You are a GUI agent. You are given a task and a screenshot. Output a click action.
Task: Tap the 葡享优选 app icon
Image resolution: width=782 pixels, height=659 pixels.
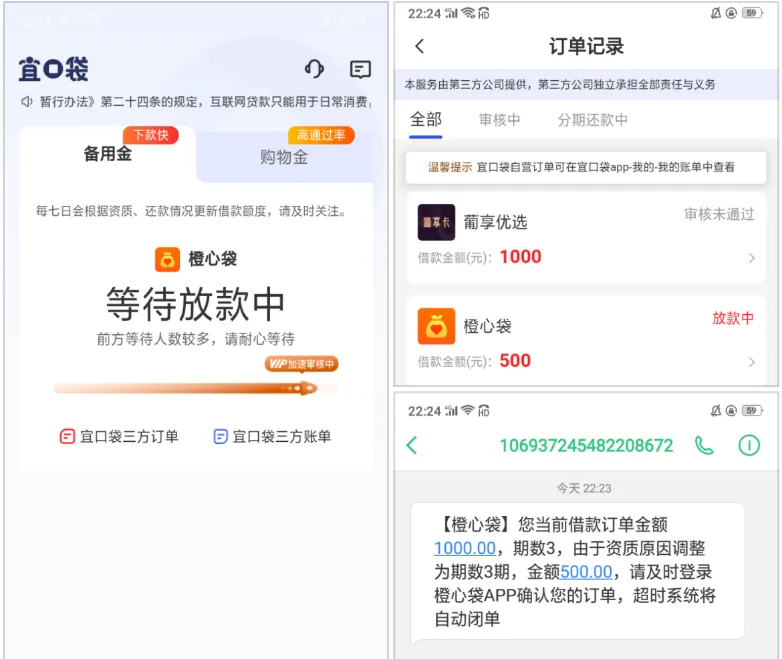pyautogui.click(x=436, y=222)
